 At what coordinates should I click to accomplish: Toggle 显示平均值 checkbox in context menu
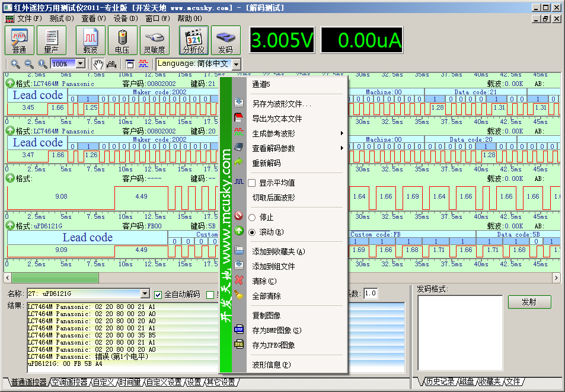[x=251, y=183]
